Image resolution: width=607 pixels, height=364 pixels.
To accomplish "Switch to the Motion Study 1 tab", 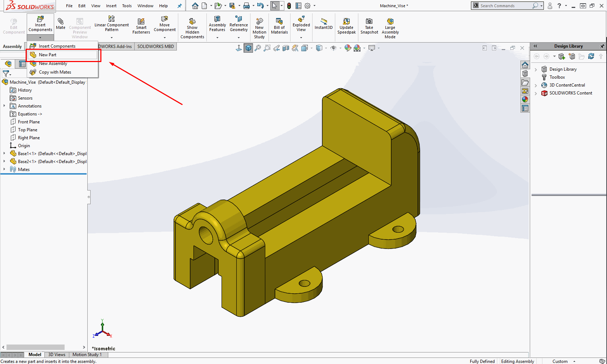I will pyautogui.click(x=87, y=355).
